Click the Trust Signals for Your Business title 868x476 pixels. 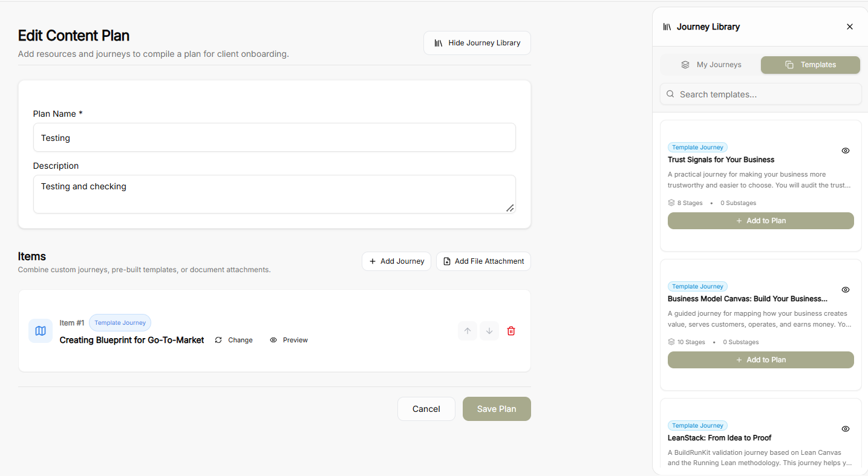[721, 160]
